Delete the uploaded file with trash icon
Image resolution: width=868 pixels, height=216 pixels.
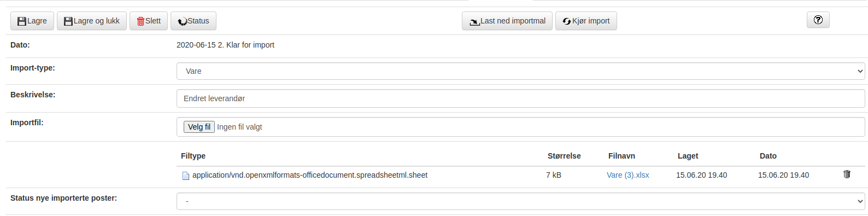[x=847, y=174]
